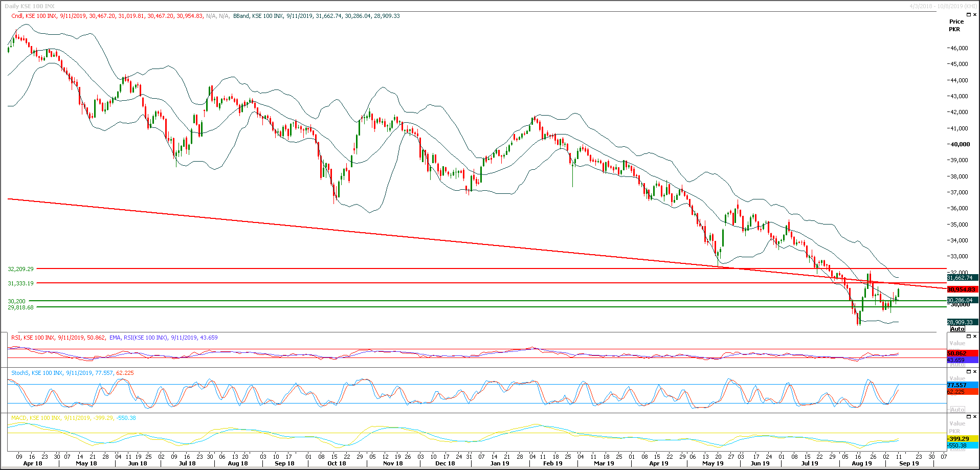980x470 pixels.
Task: Close the StochS indicator panel
Action: pos(975,372)
